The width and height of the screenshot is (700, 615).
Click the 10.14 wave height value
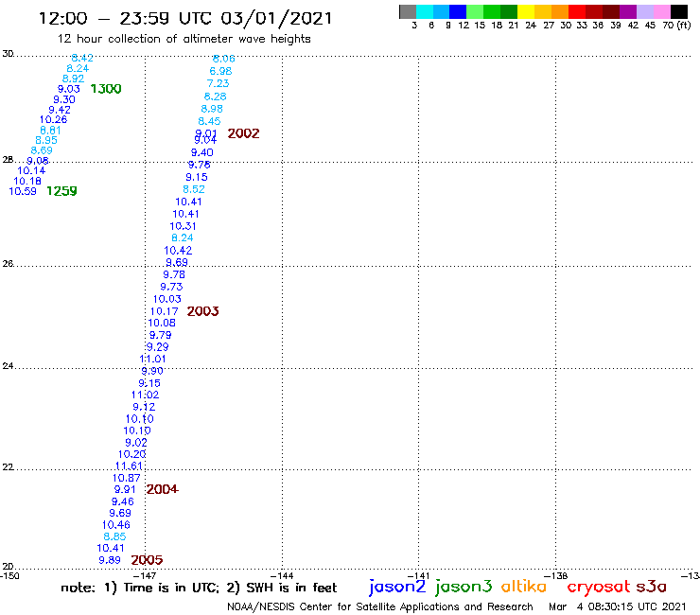click(x=31, y=170)
